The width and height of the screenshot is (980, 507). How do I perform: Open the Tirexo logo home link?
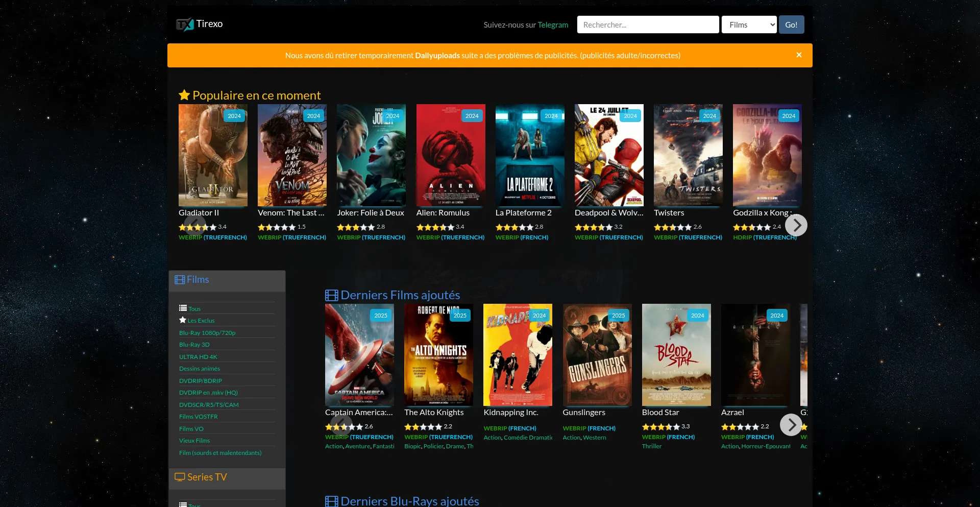tap(200, 24)
